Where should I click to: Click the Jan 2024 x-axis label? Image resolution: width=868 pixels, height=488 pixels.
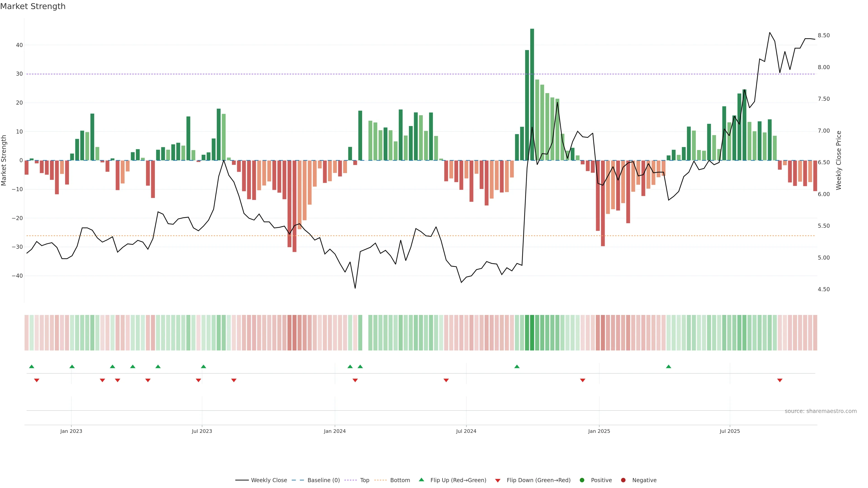(335, 431)
